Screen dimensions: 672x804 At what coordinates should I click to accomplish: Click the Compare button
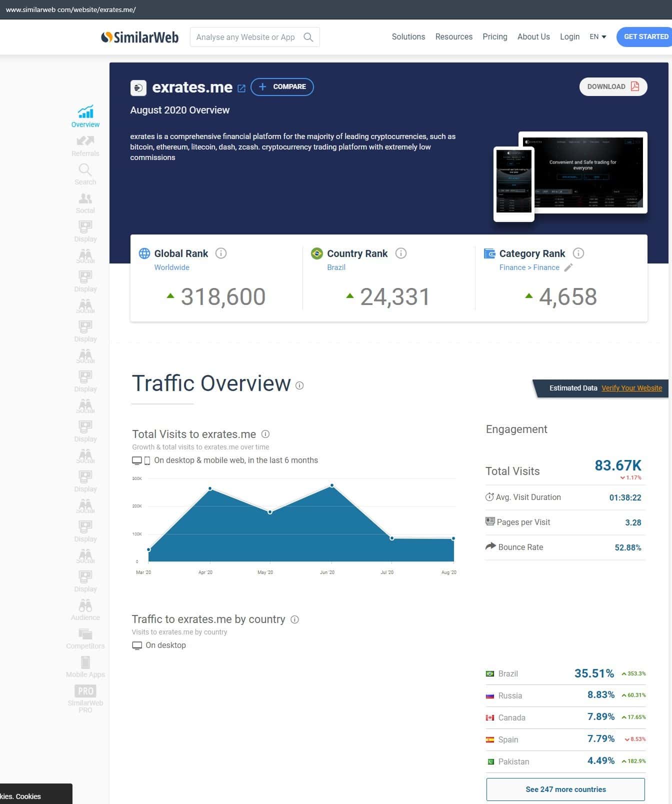[x=282, y=86]
